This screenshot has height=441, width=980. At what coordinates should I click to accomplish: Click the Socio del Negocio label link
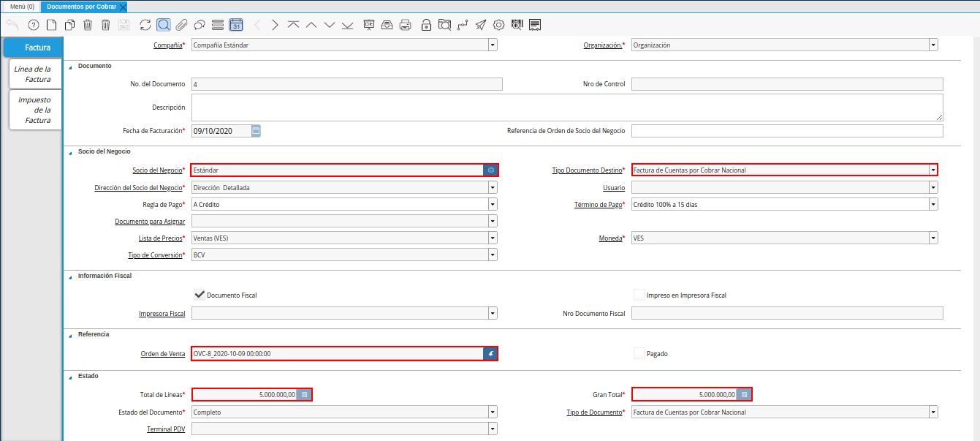(156, 170)
